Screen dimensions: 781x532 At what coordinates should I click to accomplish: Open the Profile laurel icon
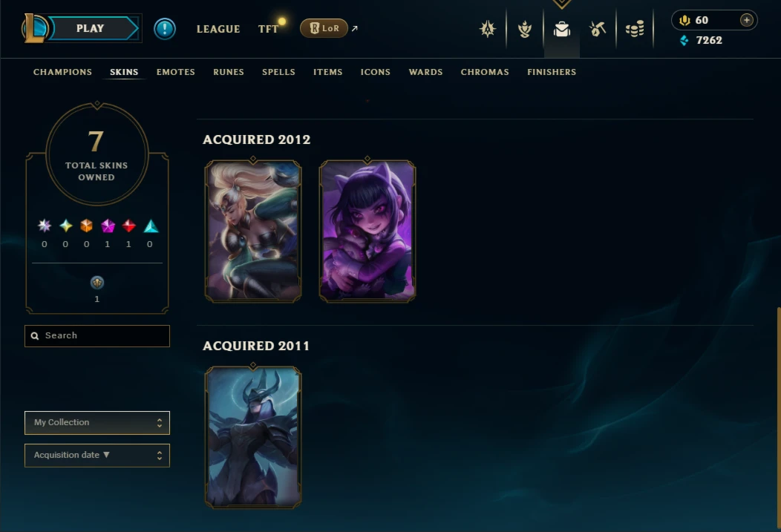[524, 30]
